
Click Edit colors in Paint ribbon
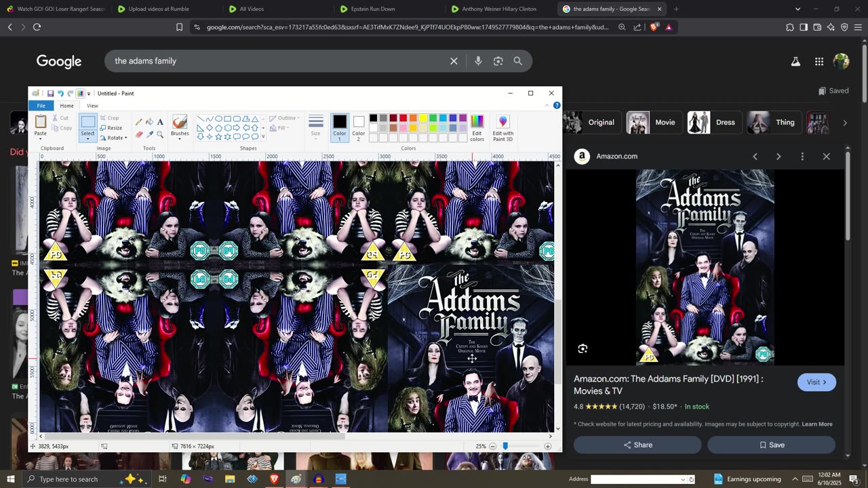coord(477,127)
